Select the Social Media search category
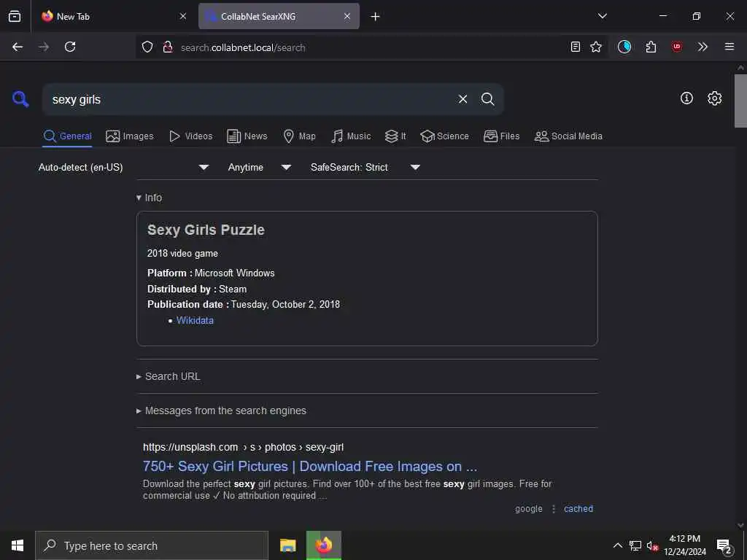The height and width of the screenshot is (560, 747). click(x=568, y=136)
